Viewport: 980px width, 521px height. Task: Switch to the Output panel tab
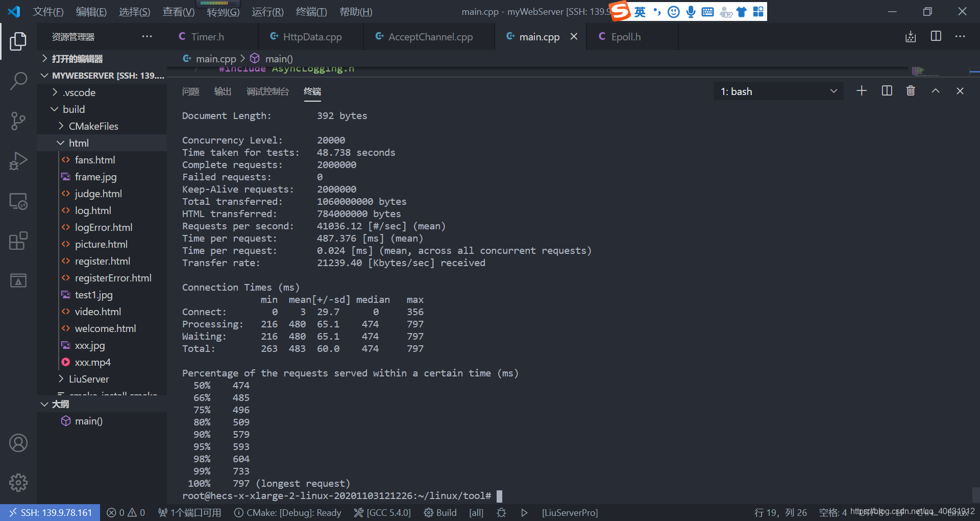pyautogui.click(x=223, y=91)
